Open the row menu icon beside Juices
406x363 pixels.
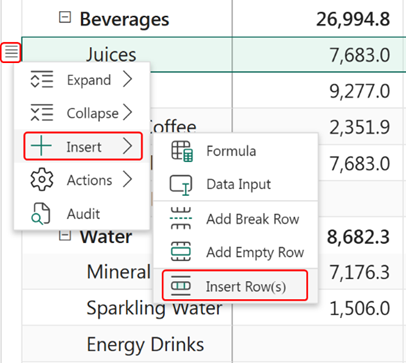coord(11,52)
